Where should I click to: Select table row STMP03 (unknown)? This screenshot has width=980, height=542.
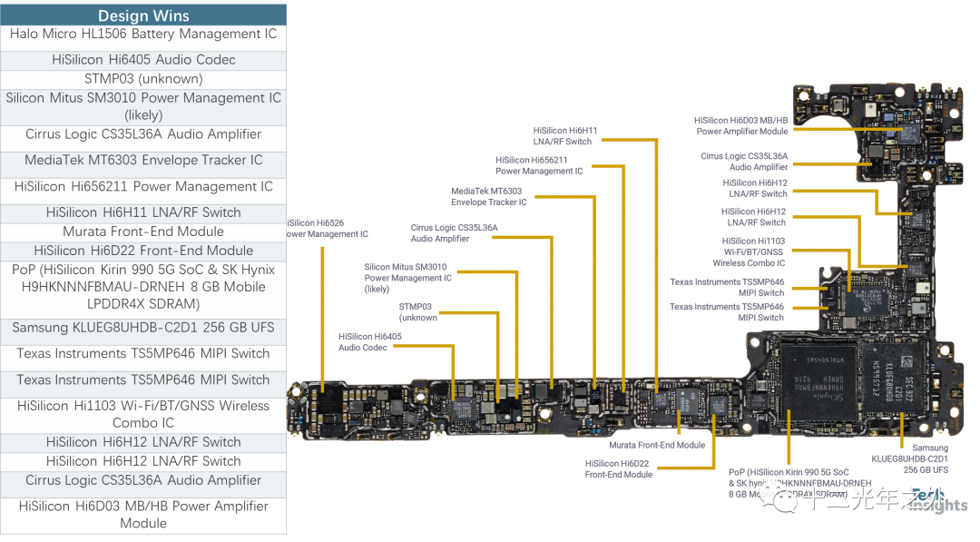143,79
